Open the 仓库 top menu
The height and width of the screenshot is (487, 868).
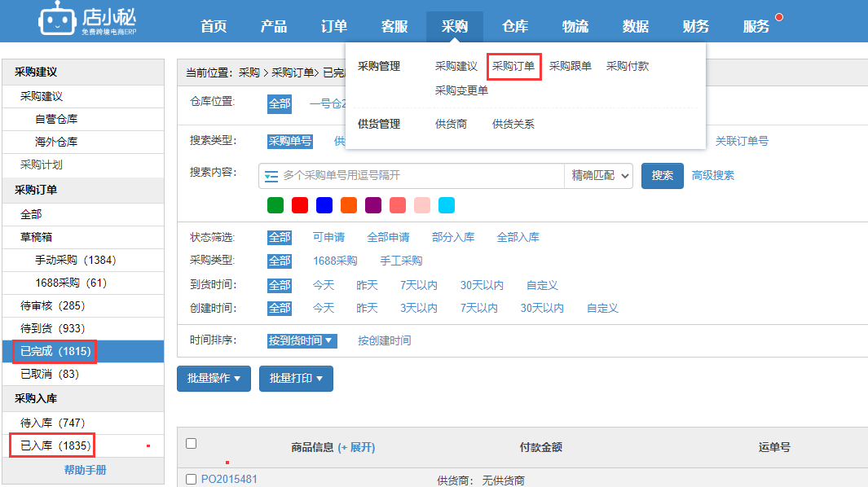(x=515, y=26)
